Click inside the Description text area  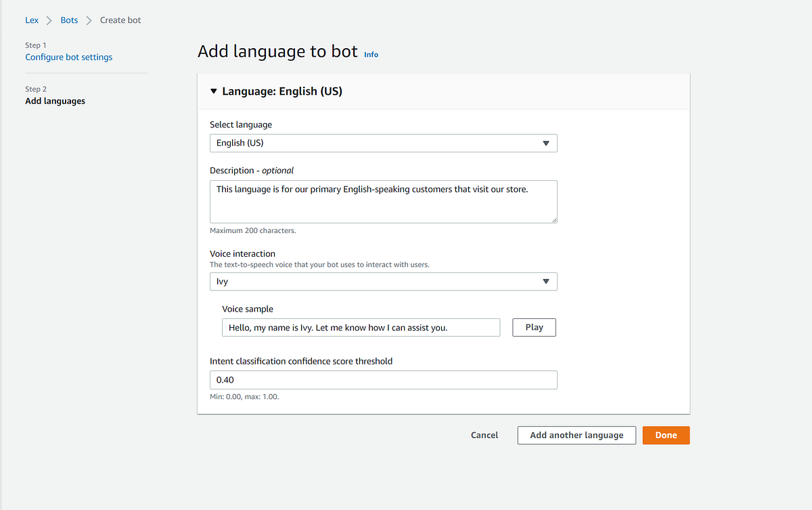383,201
